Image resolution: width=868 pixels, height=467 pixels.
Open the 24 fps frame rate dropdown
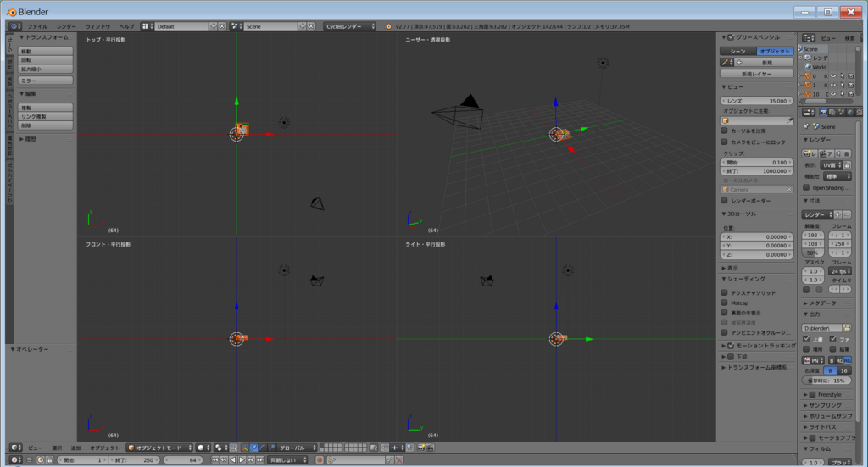840,271
